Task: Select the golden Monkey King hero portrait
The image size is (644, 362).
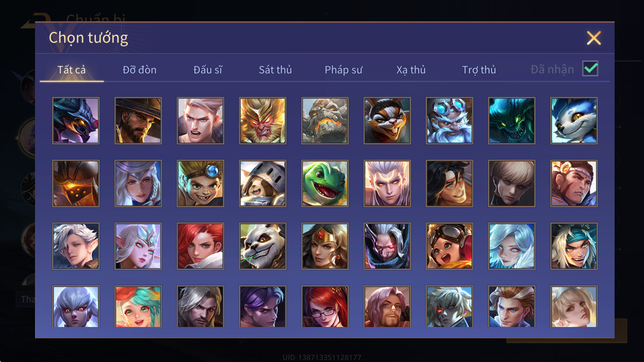Action: [x=263, y=121]
